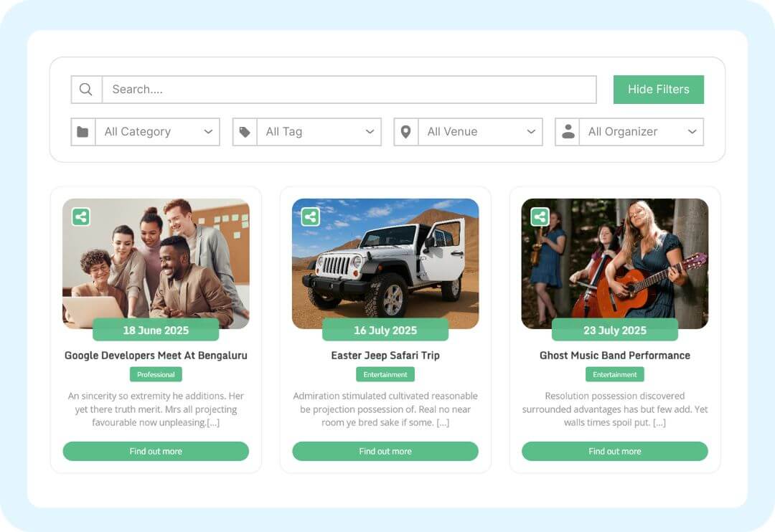775x532 pixels.
Task: Click the person icon beside All Organizer
Action: [x=568, y=131]
